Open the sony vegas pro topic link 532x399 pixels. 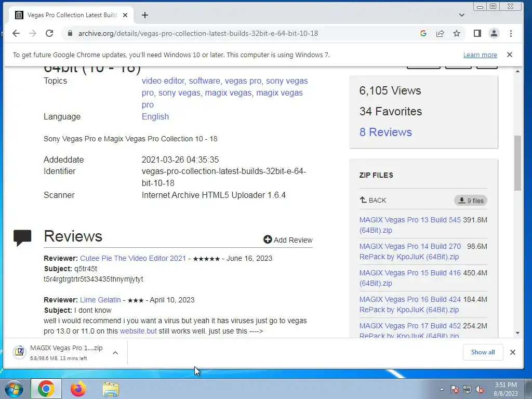click(287, 81)
